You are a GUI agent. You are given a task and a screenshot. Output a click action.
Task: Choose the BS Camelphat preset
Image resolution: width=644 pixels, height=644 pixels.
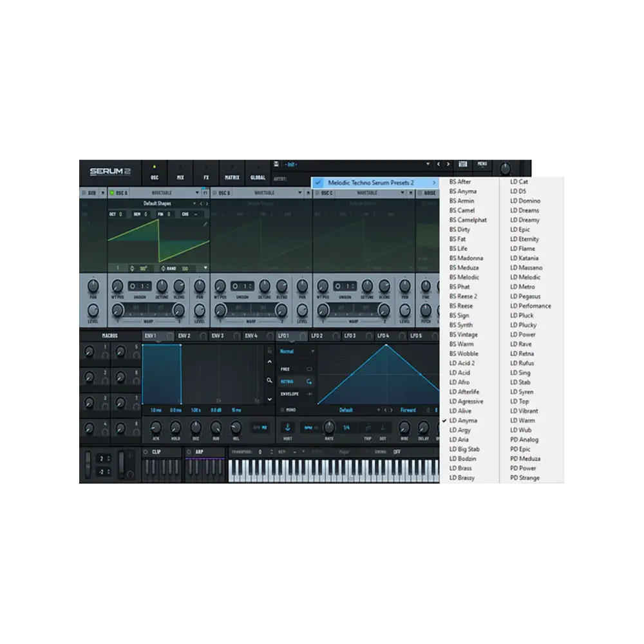pyautogui.click(x=468, y=220)
